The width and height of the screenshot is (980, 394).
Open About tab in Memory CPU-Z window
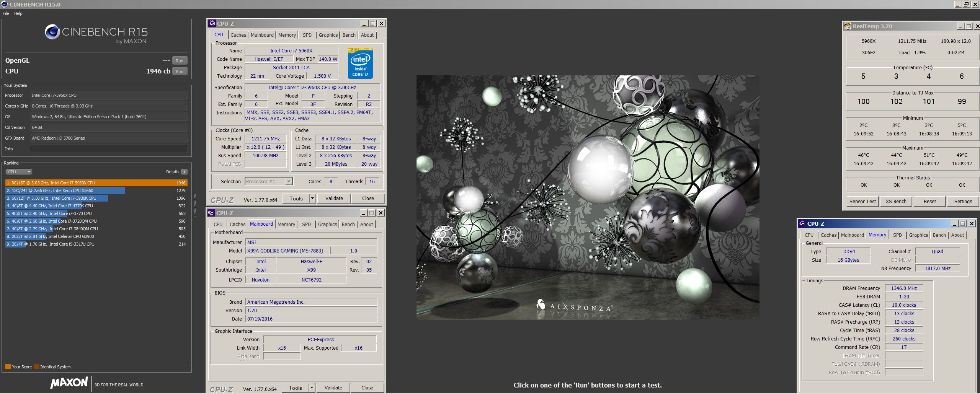(957, 235)
